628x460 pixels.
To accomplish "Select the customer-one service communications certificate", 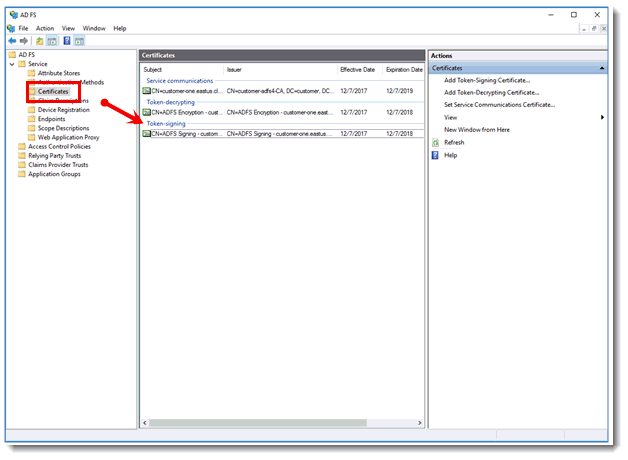I will (240, 91).
